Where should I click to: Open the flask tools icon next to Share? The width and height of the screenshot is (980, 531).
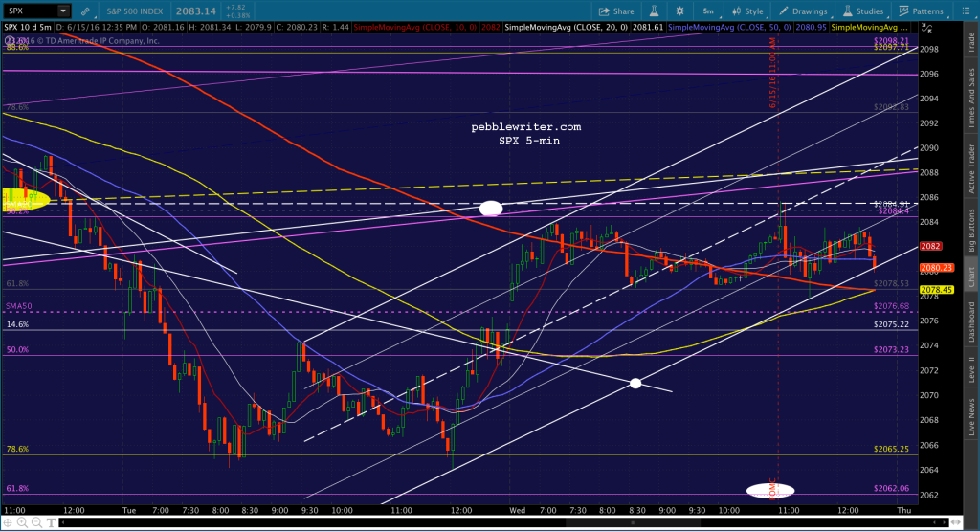[x=654, y=11]
